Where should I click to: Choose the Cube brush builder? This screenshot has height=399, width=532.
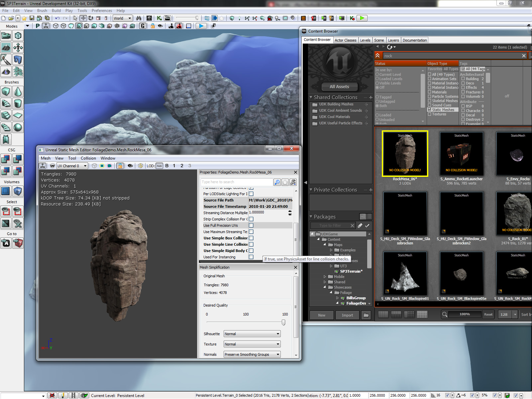click(x=6, y=91)
